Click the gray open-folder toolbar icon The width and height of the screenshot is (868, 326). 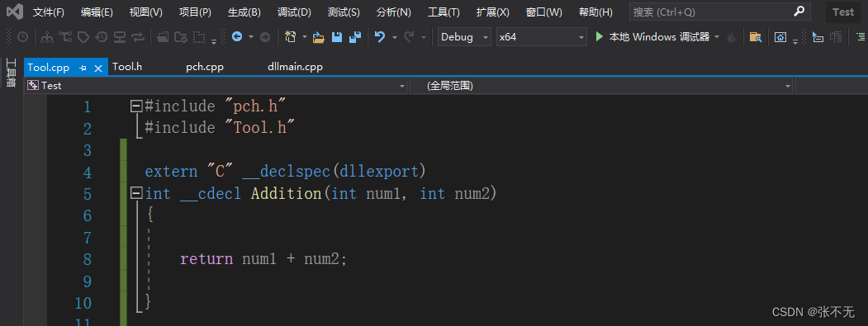coord(163,37)
